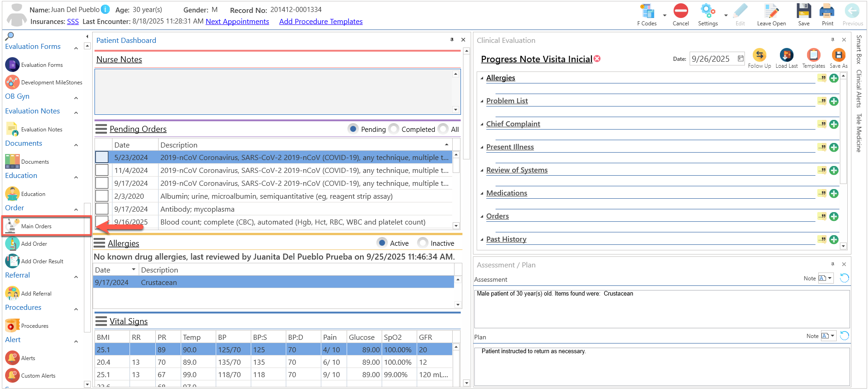Collapse the OB Gyn sidebar section

(76, 98)
